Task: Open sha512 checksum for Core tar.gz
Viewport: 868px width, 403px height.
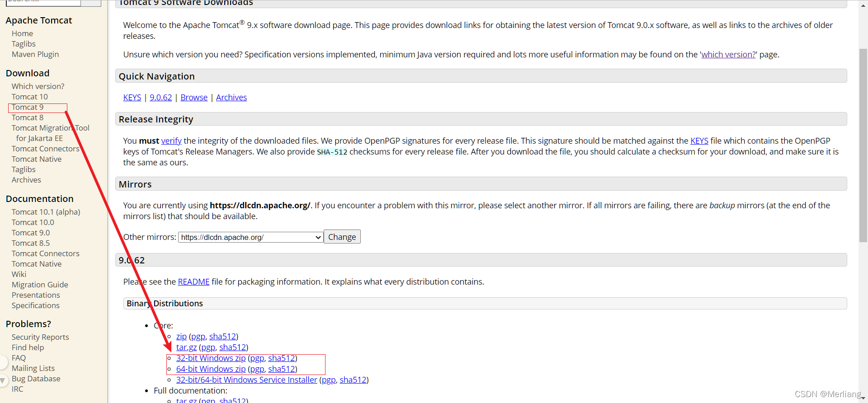Action: point(233,347)
